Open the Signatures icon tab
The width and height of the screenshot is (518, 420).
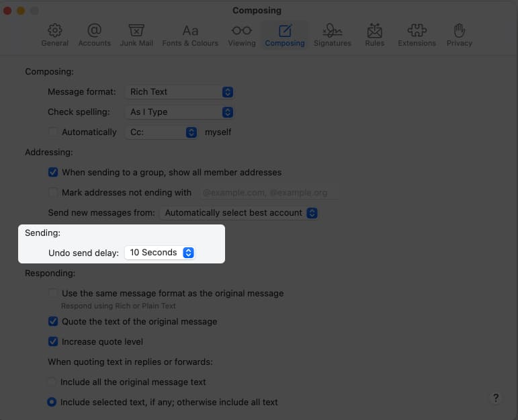(x=333, y=30)
